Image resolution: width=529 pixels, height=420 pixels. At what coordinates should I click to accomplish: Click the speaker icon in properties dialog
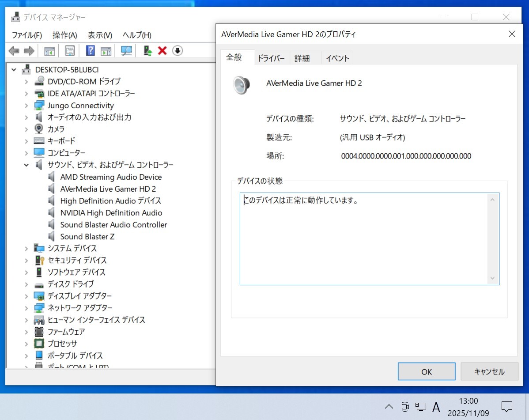pos(241,85)
